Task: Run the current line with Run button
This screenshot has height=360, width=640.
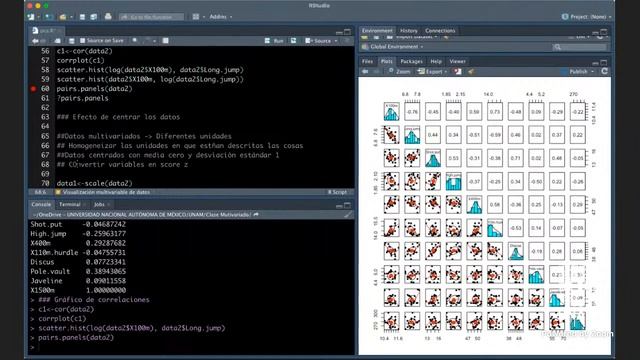Action: (x=274, y=41)
